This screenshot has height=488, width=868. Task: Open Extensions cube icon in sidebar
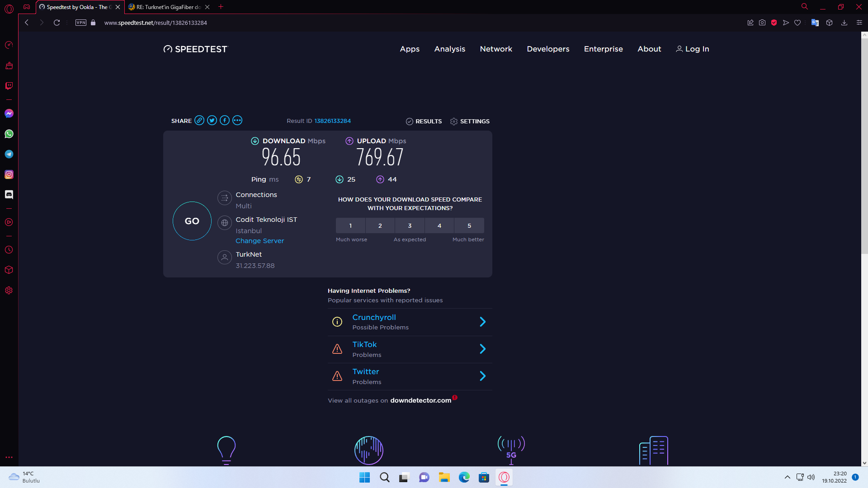[x=9, y=270]
